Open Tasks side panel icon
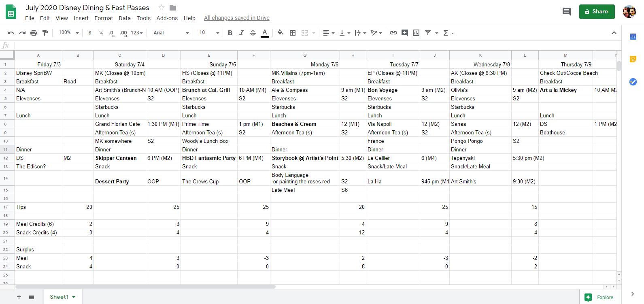The width and height of the screenshot is (644, 304). pos(633,82)
